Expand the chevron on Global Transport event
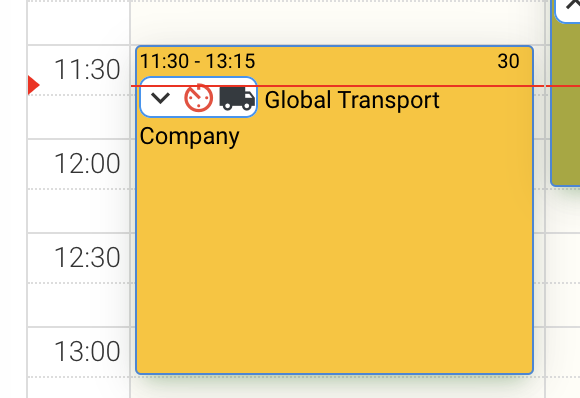The width and height of the screenshot is (580, 398). pos(160,98)
